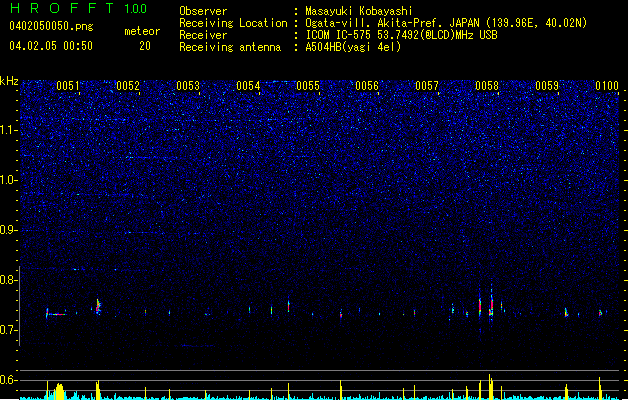This screenshot has width=629, height=400.
Task: Click the ICOM IC-575 receiver text
Action: pos(401,35)
